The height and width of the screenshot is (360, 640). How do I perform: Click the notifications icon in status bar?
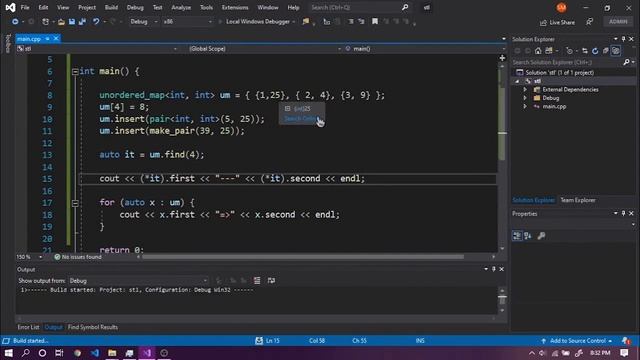pyautogui.click(x=626, y=340)
